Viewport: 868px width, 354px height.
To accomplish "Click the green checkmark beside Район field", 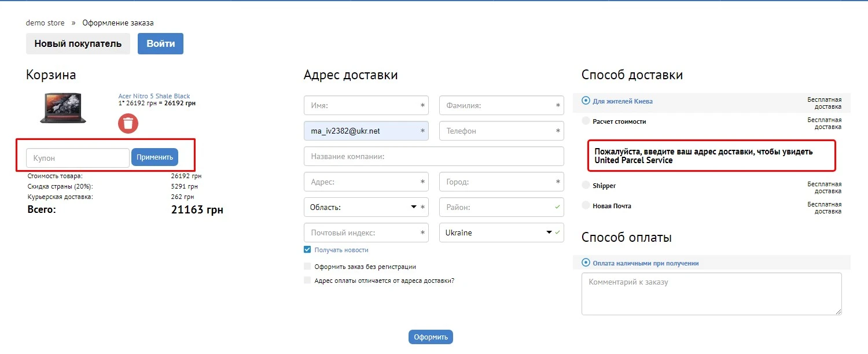I will [x=556, y=207].
